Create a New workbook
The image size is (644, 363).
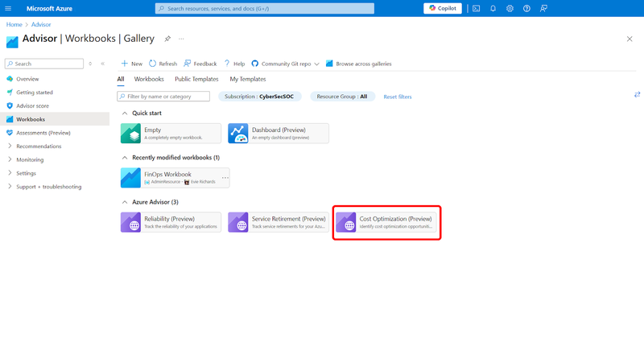pyautogui.click(x=131, y=64)
